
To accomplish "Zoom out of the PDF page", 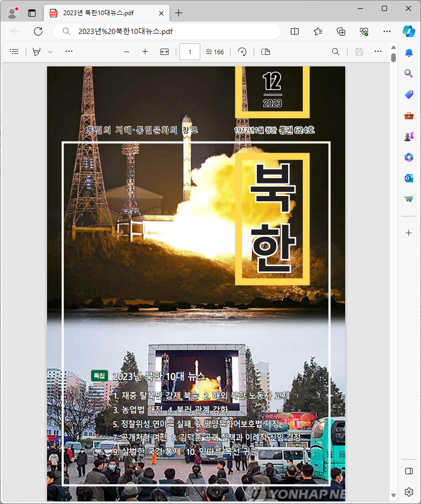I will click(127, 51).
